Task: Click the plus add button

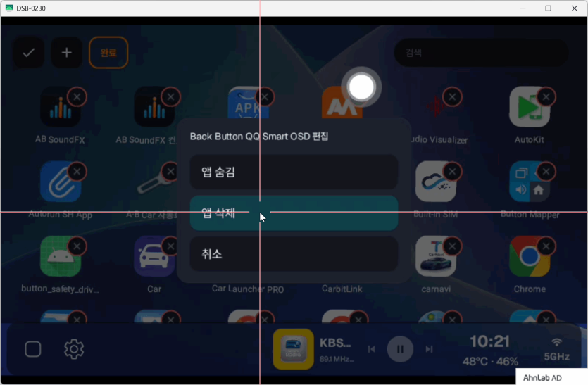Action: click(x=66, y=53)
